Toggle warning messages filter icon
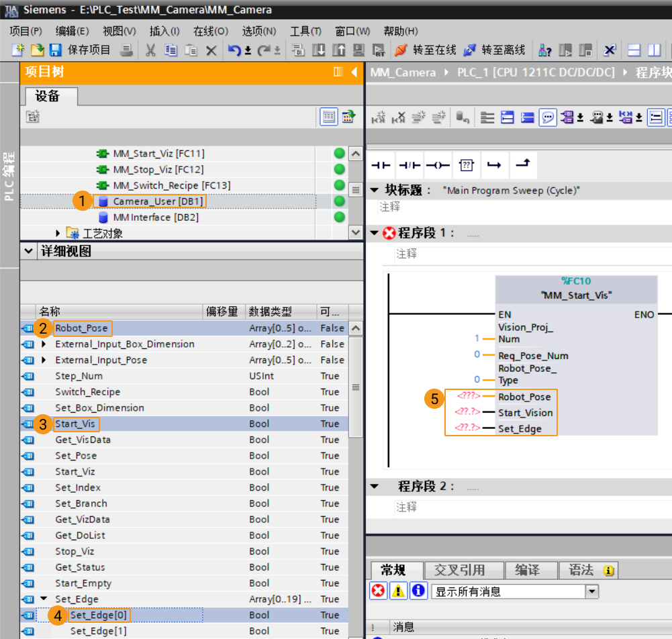Viewport: 672px width, 639px height. coord(398,591)
